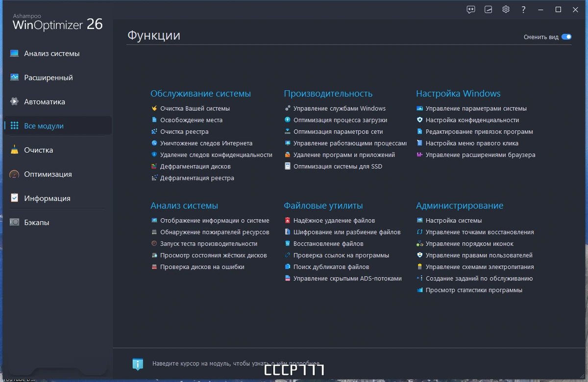Open settings gear in title bar

pyautogui.click(x=506, y=9)
